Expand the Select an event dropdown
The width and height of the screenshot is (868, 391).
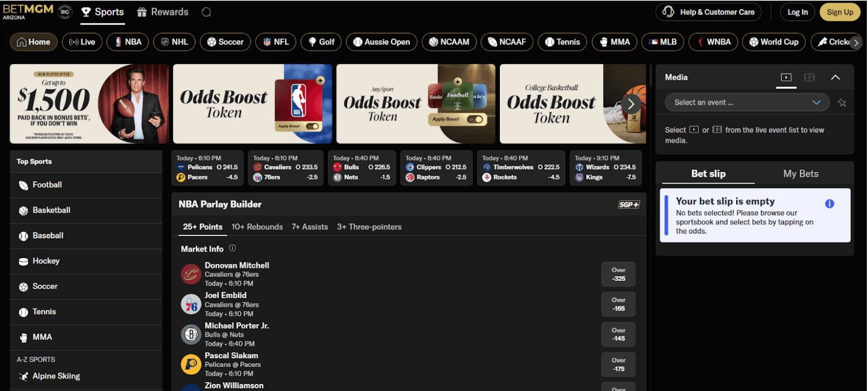(x=747, y=102)
